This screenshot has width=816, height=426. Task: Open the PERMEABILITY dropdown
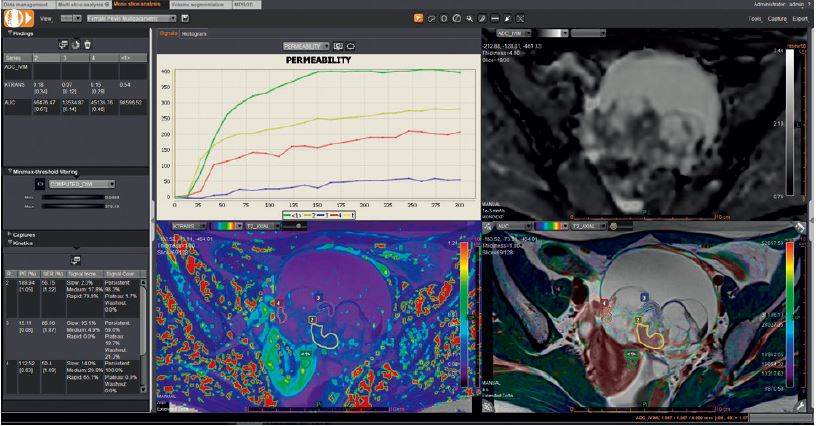coord(306,46)
